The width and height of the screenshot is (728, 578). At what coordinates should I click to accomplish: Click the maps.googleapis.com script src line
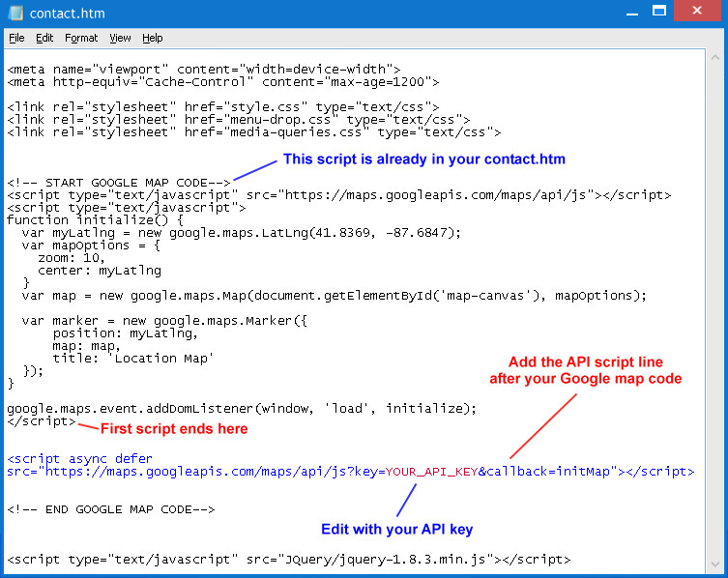pos(339,195)
